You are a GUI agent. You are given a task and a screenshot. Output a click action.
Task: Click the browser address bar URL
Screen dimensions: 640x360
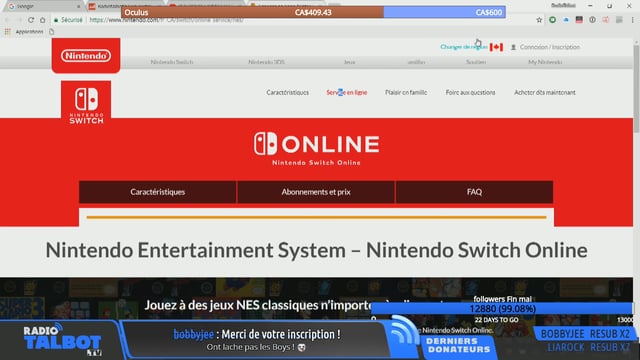(x=167, y=20)
